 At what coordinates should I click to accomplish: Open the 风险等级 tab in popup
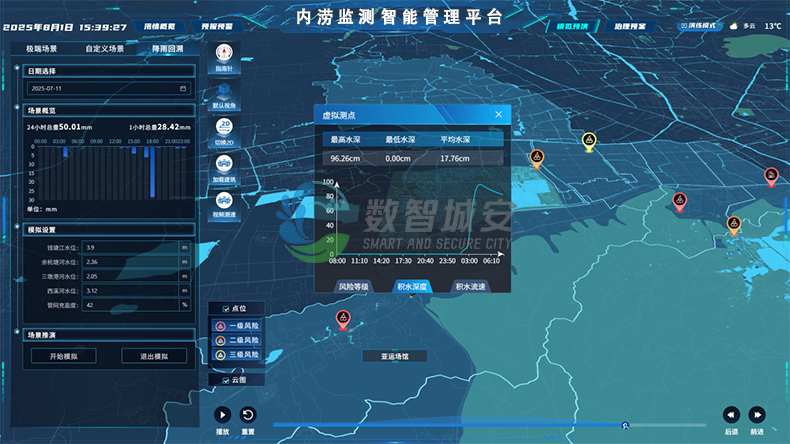point(353,286)
